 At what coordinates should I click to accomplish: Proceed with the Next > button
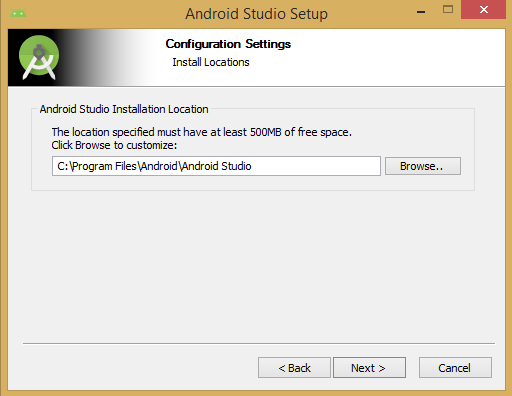(x=369, y=368)
